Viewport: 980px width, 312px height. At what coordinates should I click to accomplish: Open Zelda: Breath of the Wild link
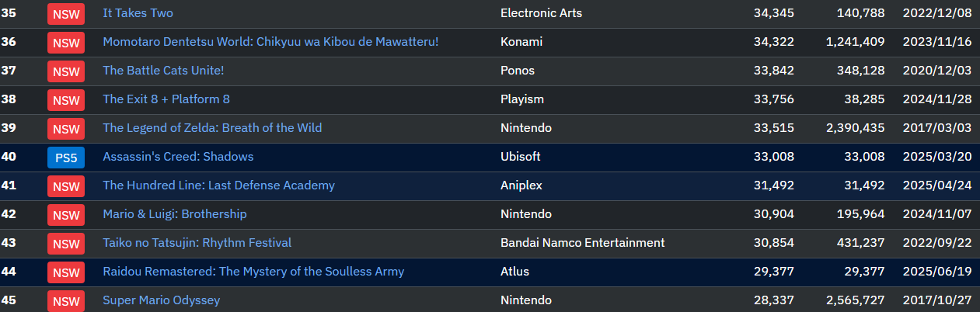tap(212, 128)
